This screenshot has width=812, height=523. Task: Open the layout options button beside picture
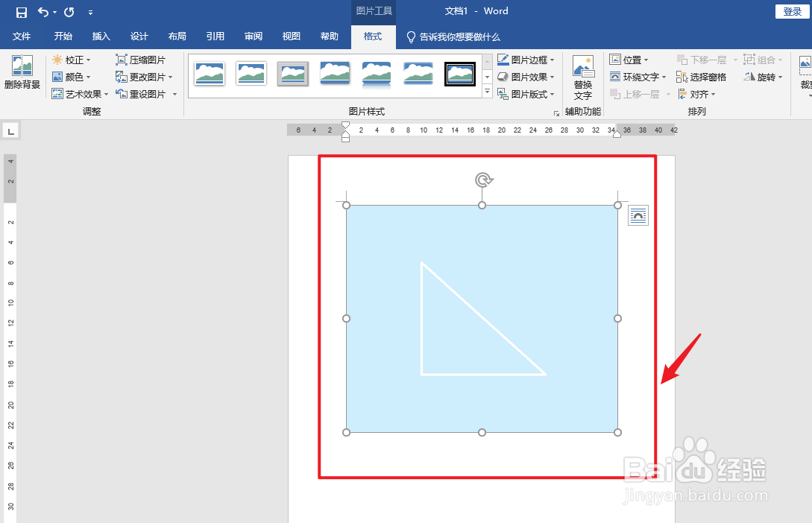tap(638, 215)
